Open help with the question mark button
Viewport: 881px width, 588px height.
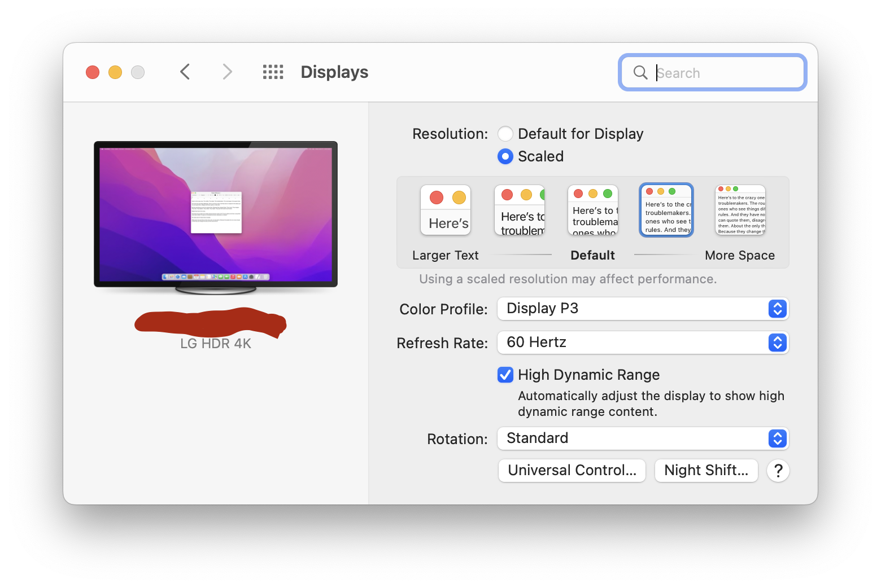[778, 471]
